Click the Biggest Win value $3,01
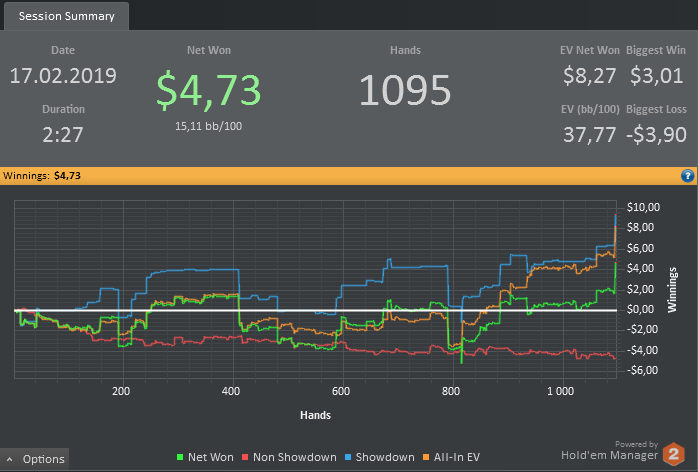 pos(657,76)
